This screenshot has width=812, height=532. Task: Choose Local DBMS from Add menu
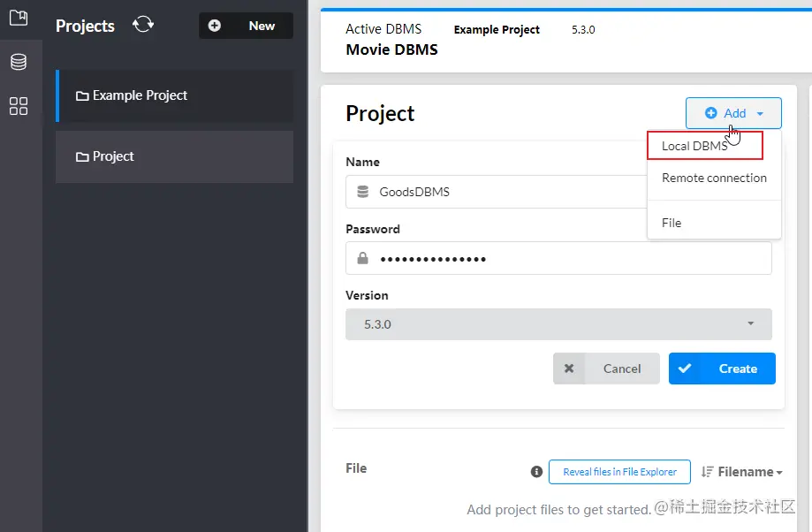pos(705,146)
